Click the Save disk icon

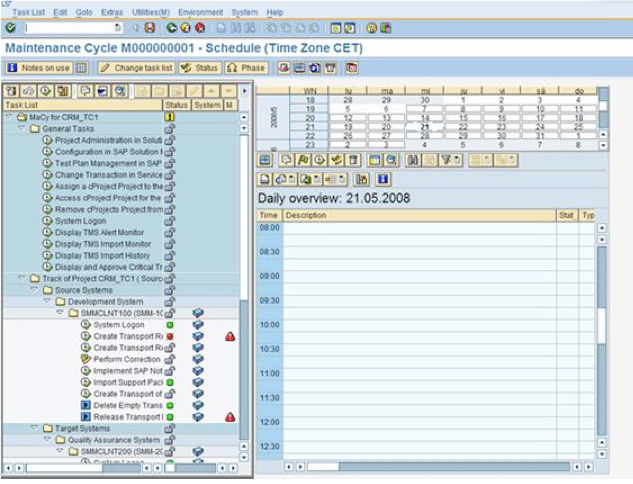[x=150, y=28]
